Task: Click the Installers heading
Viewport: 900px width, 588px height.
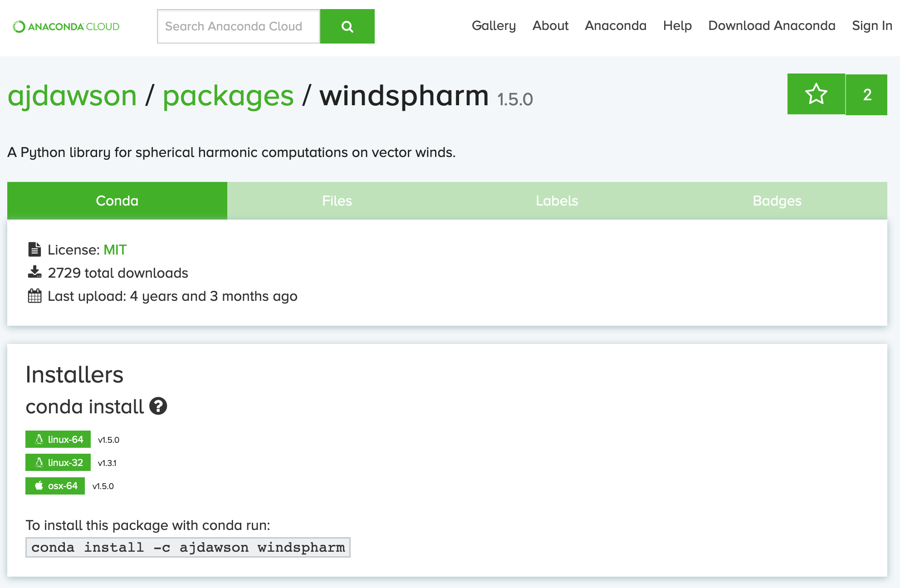Action: (x=74, y=374)
